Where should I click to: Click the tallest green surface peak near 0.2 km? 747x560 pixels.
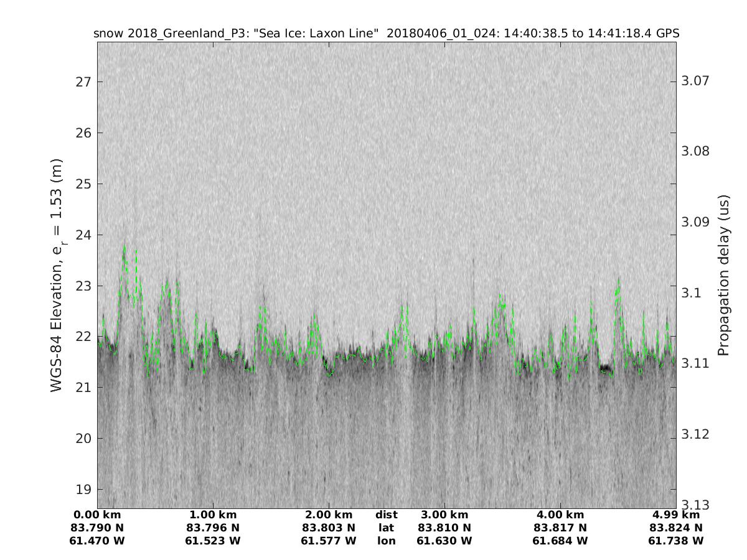125,248
